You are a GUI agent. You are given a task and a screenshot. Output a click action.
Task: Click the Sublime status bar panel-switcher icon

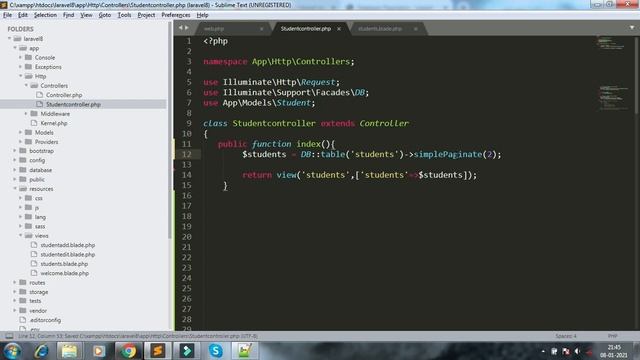coord(9,336)
